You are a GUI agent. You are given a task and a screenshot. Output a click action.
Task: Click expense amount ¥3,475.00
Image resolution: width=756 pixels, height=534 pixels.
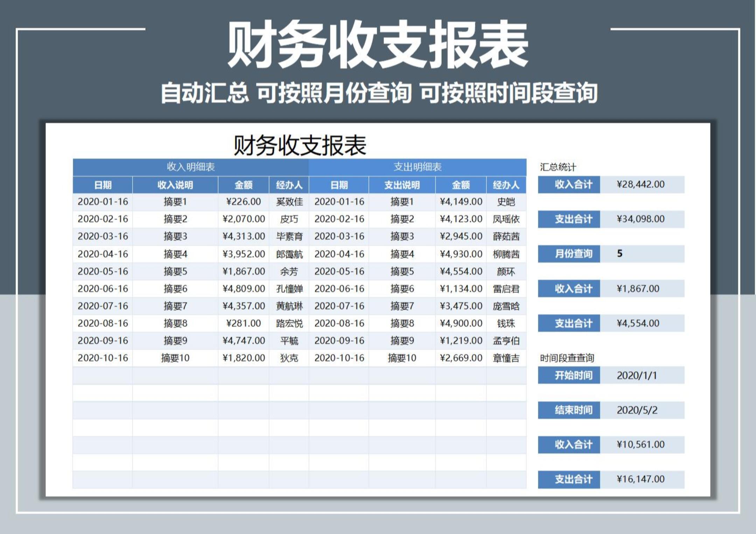461,306
